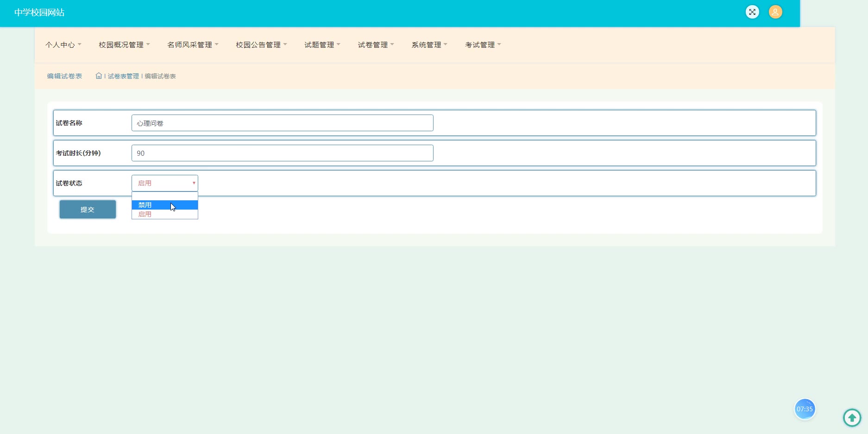
Task: Open the 系统管理 menu
Action: click(429, 45)
